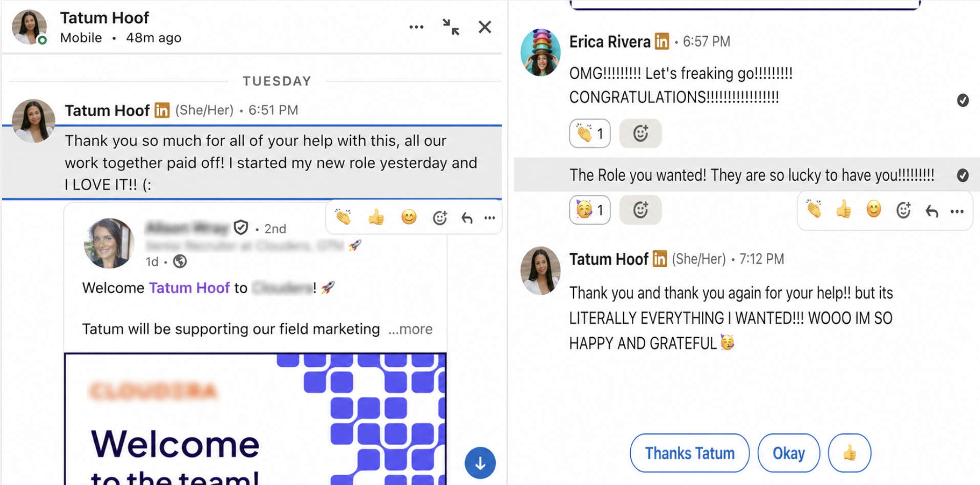Reply to message using left toolbar arrow
The image size is (980, 485).
[x=467, y=218]
